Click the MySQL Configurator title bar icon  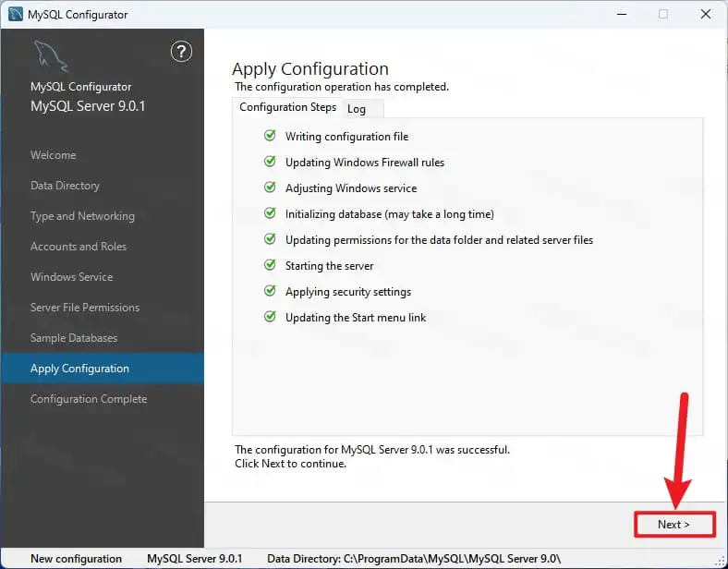click(x=16, y=14)
